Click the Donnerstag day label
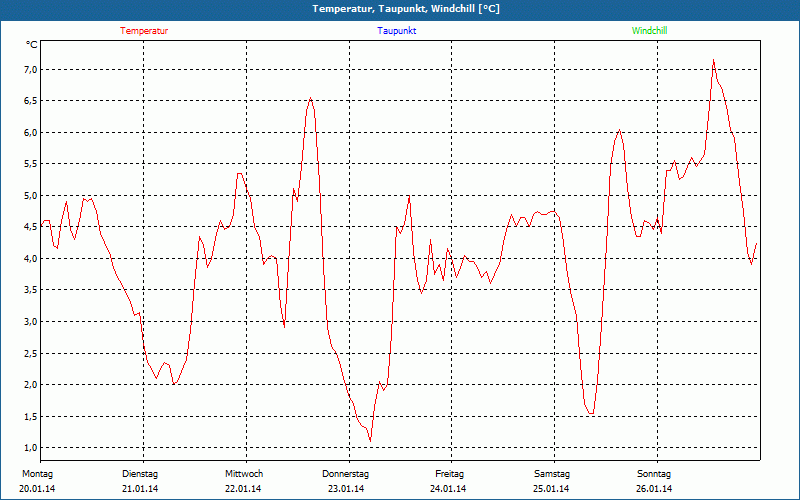The height and width of the screenshot is (500, 800). [x=345, y=474]
